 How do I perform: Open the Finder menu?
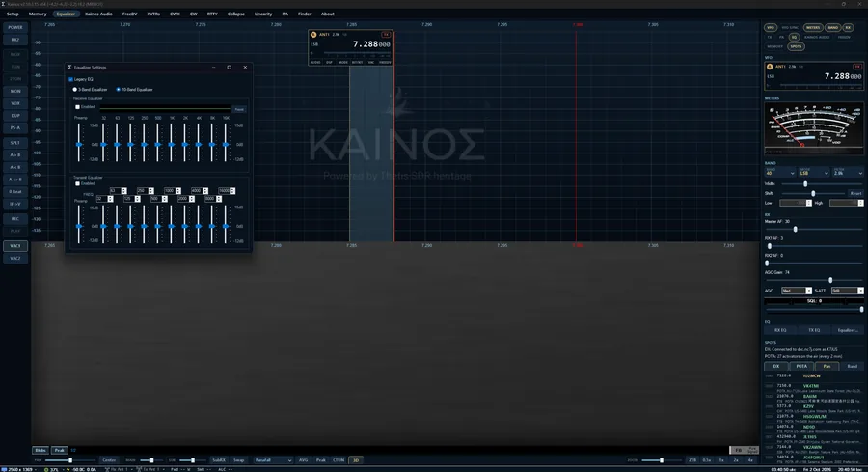click(x=305, y=14)
